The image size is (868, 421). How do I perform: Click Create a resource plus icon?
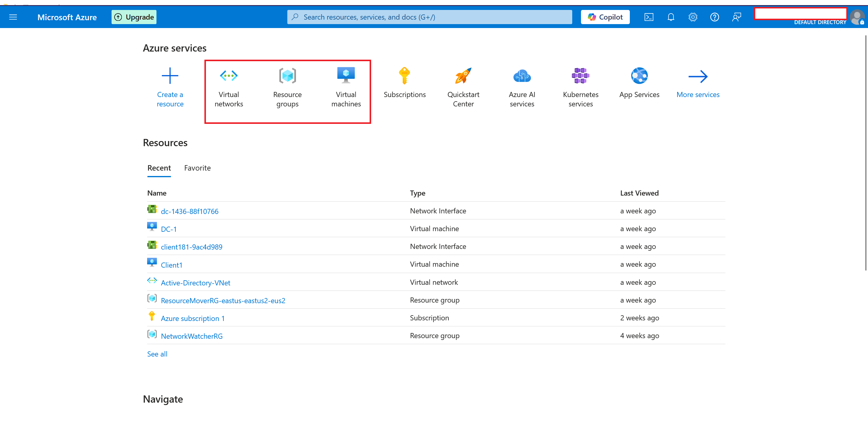click(x=170, y=76)
